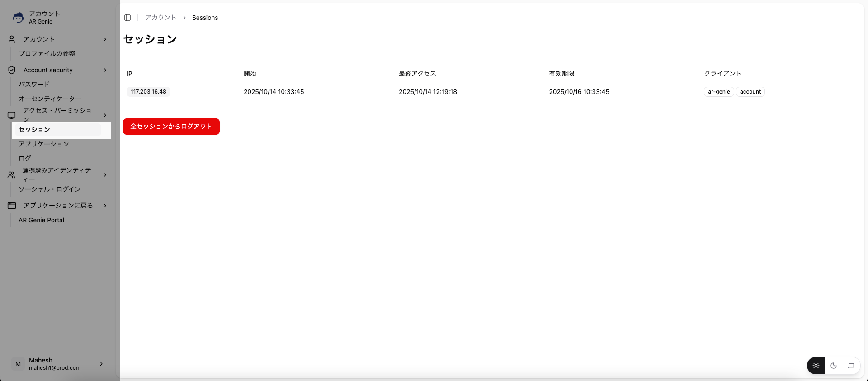Switch to system theme laptop toggle
868x381 pixels.
(851, 366)
